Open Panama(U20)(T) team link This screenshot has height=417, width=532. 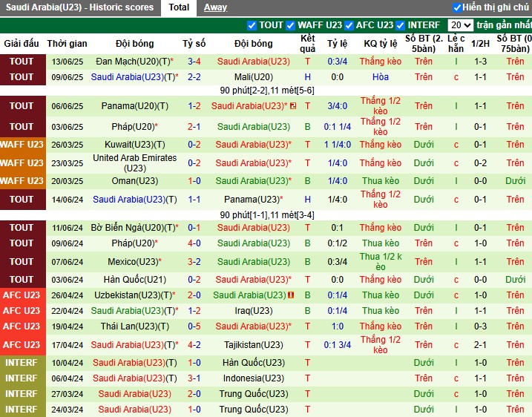point(135,106)
